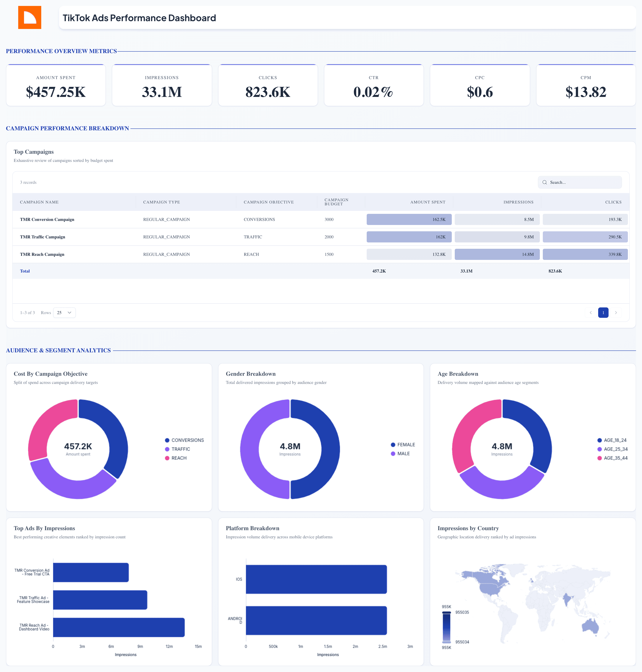Click the orange dashboard logo icon
This screenshot has height=672, width=642.
(x=30, y=17)
